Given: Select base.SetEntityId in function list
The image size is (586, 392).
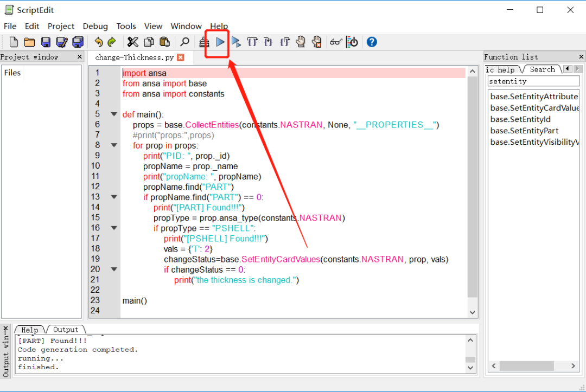Looking at the screenshot, I should pos(520,119).
